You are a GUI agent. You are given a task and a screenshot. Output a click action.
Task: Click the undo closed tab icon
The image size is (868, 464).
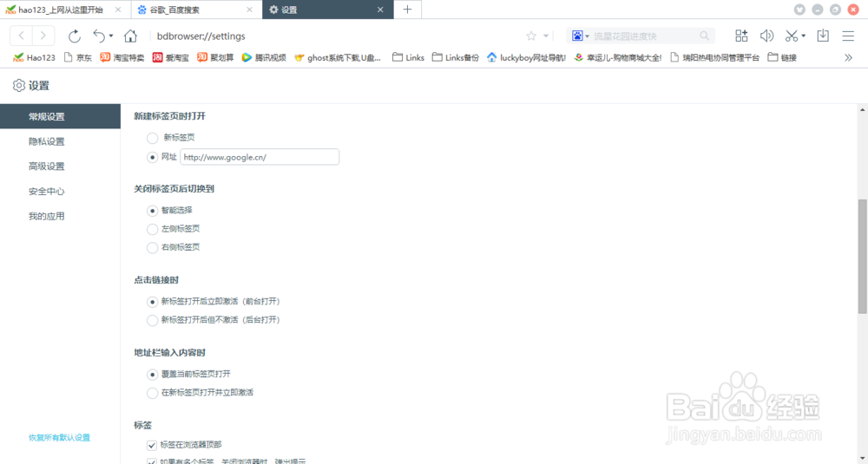[x=99, y=36]
